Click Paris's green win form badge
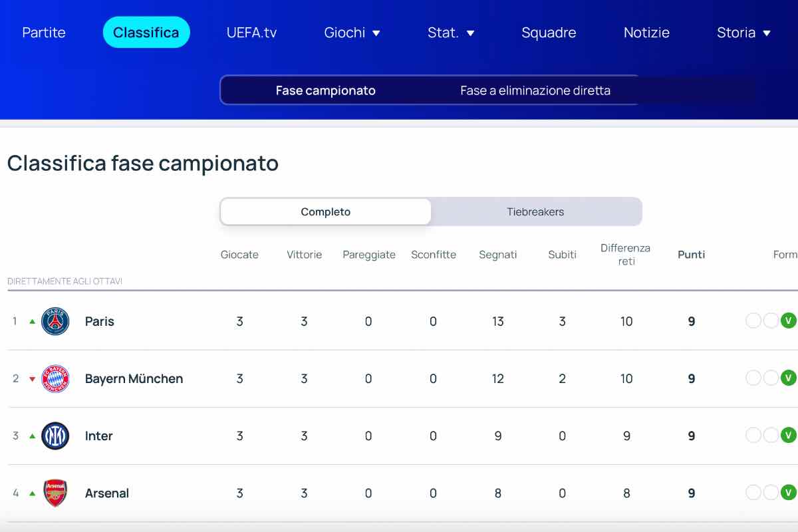Image resolution: width=798 pixels, height=532 pixels. click(x=788, y=321)
